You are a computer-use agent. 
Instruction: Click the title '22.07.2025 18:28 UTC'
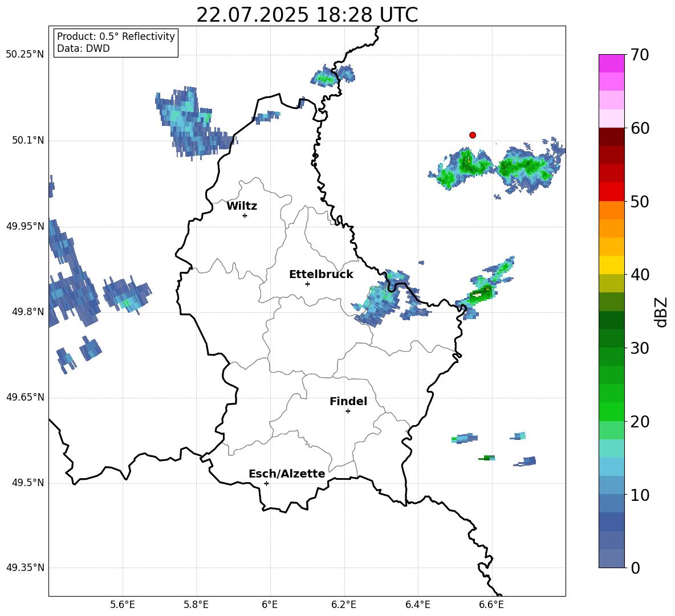(x=307, y=15)
